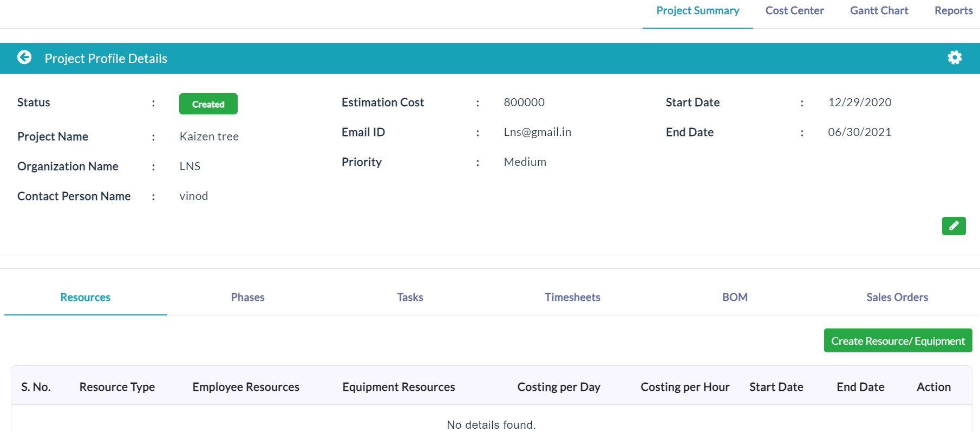Click the project name value Kaizen tree
Screen dimensions: 980x432
[x=209, y=137]
